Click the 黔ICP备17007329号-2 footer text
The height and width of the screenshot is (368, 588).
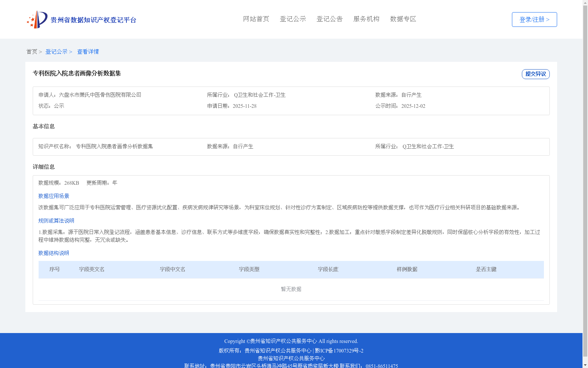pyautogui.click(x=339, y=351)
